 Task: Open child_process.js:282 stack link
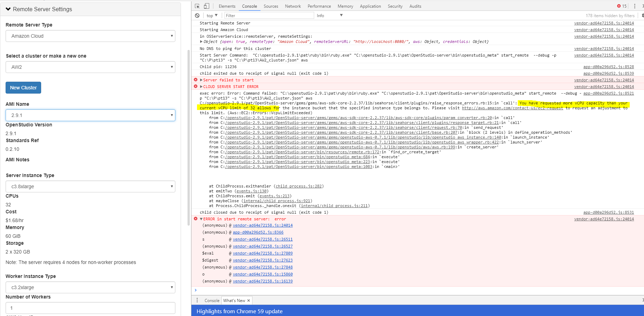tap(299, 186)
